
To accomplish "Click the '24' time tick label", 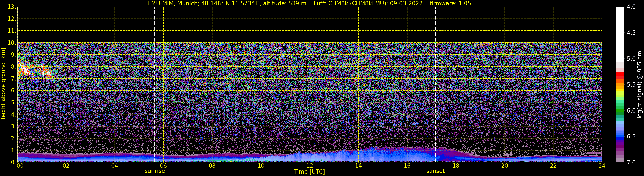I will click(602, 166).
